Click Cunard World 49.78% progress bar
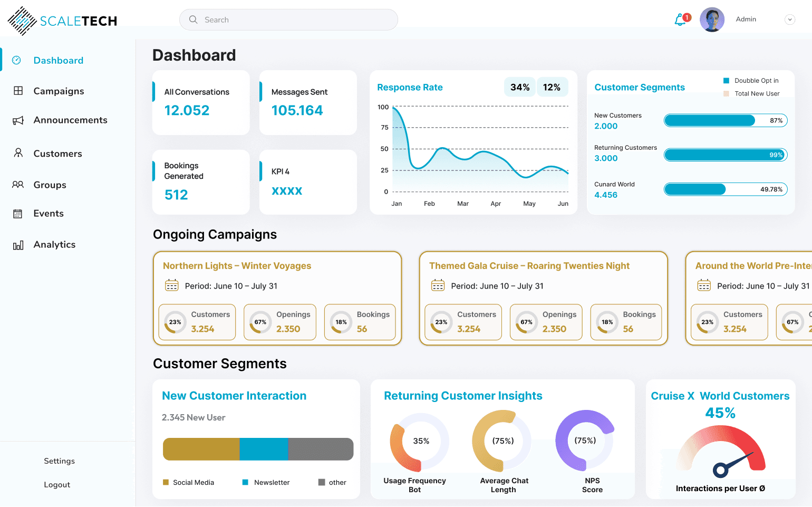This screenshot has height=507, width=812. (x=726, y=189)
